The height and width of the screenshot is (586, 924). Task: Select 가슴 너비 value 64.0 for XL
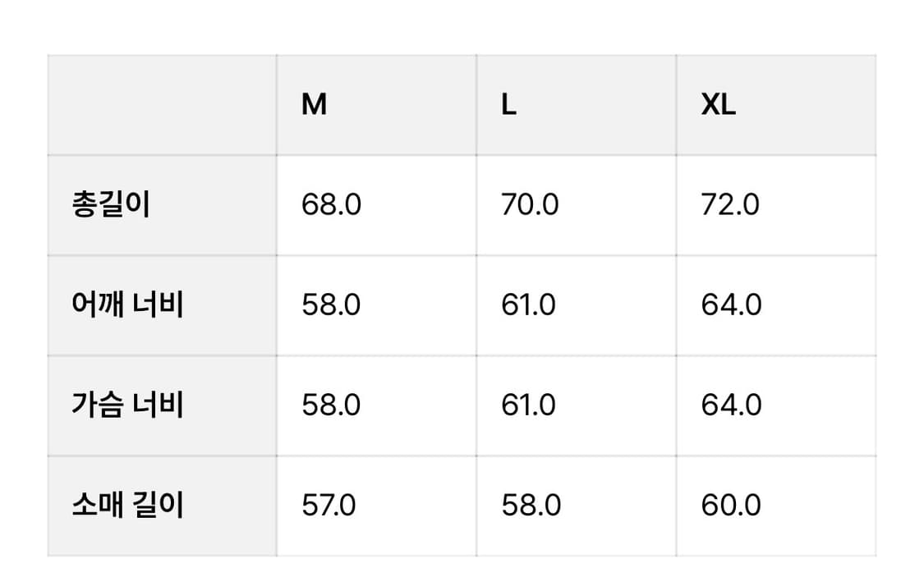(x=731, y=405)
